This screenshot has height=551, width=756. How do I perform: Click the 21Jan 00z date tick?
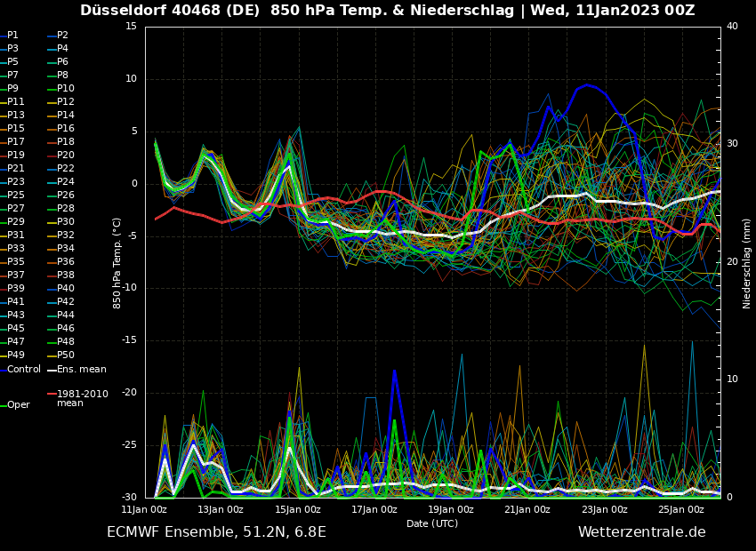pyautogui.click(x=527, y=510)
